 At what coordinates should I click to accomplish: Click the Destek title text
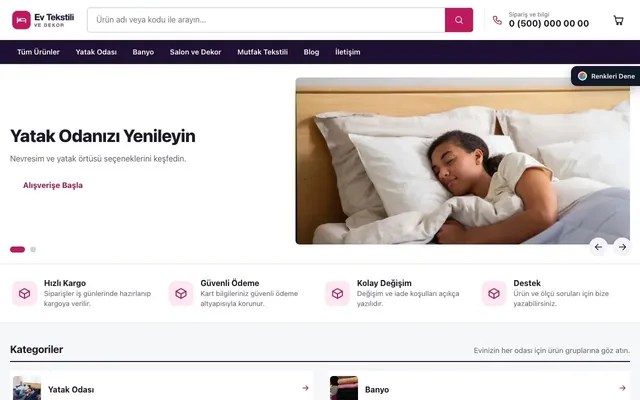(x=527, y=283)
